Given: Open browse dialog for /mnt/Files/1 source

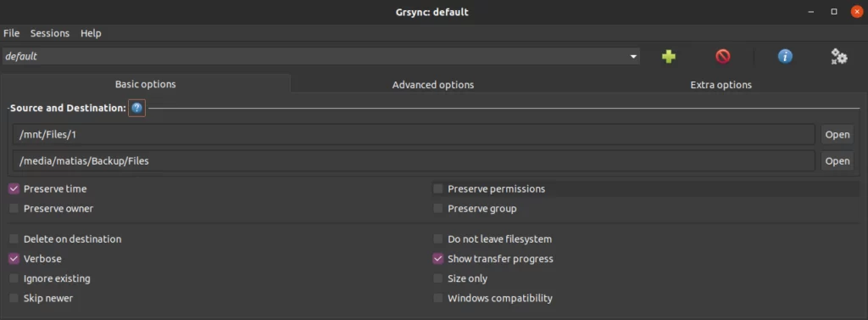Looking at the screenshot, I should [x=837, y=135].
